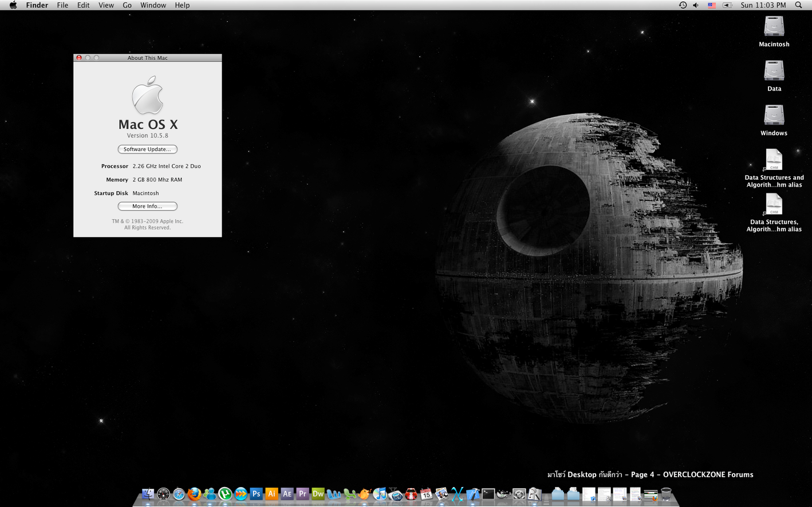
Task: Click the Software Update... button
Action: 147,149
